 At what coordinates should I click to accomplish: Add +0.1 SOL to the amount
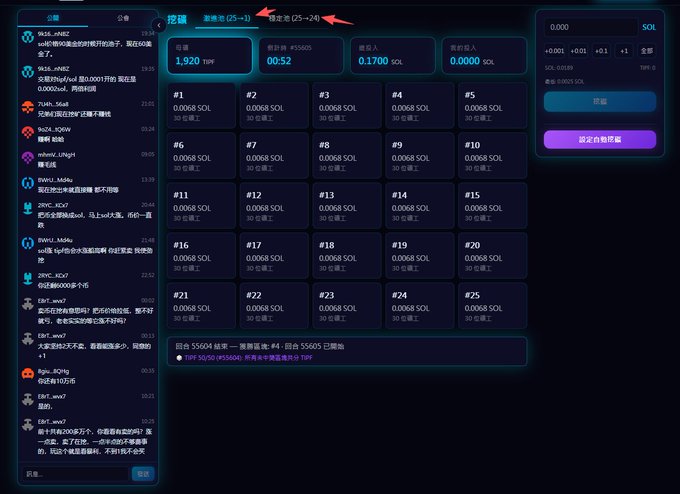pyautogui.click(x=601, y=51)
